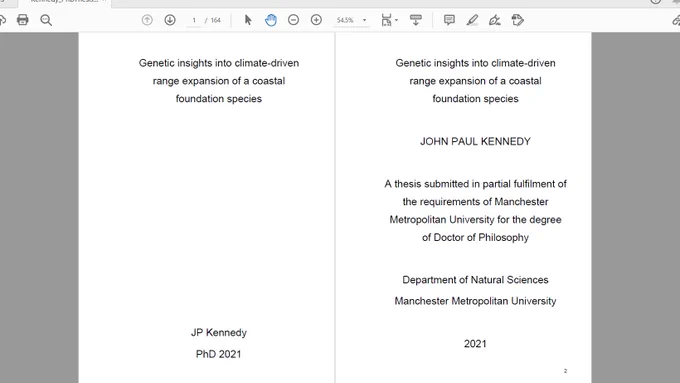The image size is (680, 383).
Task: Click the Manchester Metropolitan University line
Action: 475,301
